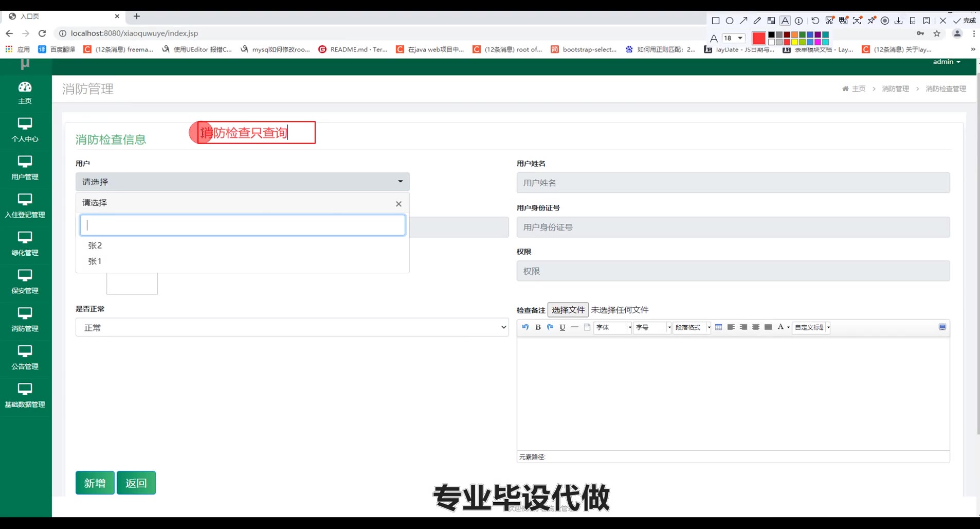The image size is (980, 529).
Task: Open the README.md bookmark
Action: click(353, 49)
